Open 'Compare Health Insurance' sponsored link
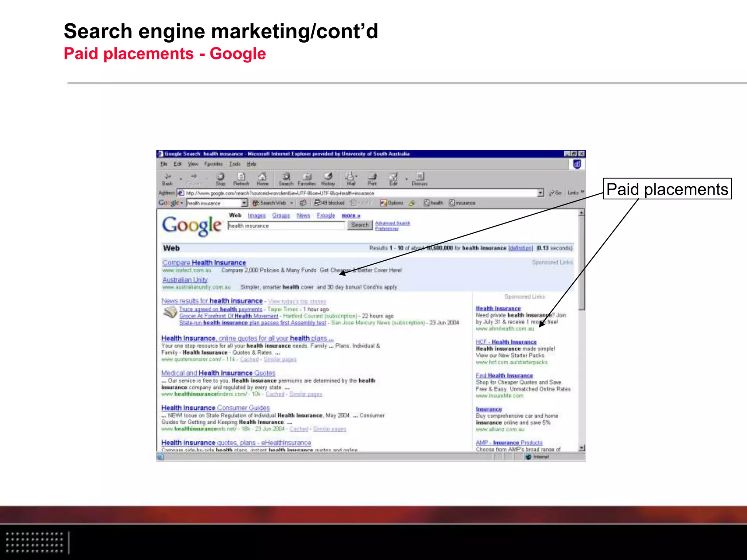747x560 pixels. point(204,262)
